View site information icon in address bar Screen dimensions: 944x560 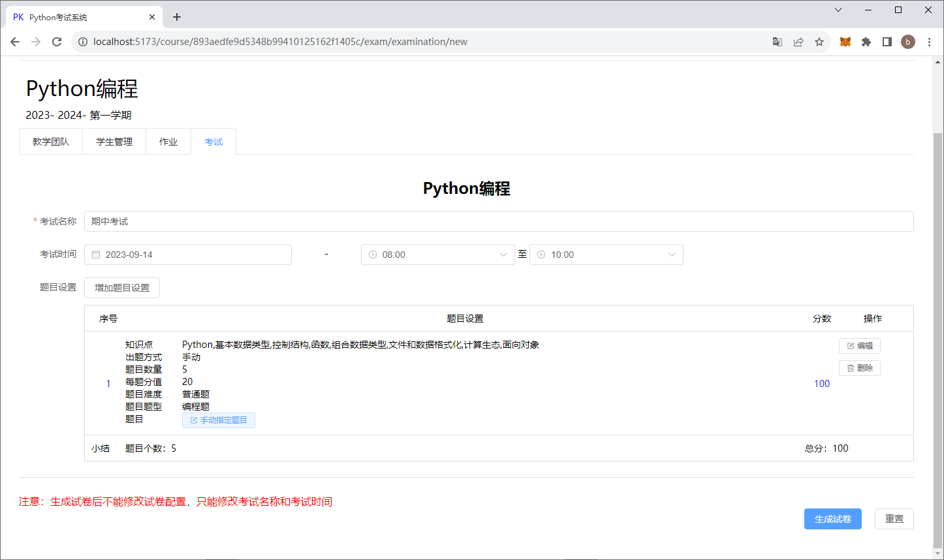pyautogui.click(x=83, y=42)
